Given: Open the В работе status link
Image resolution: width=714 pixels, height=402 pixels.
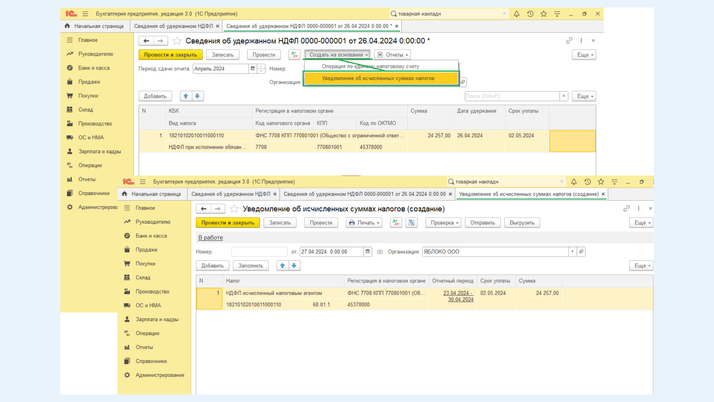Looking at the screenshot, I should (x=210, y=238).
